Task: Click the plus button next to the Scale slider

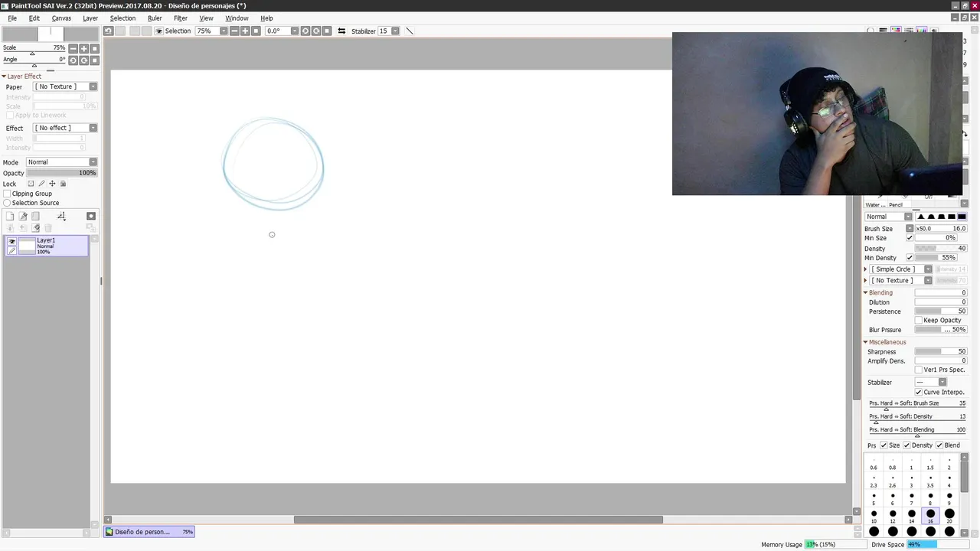Action: [83, 48]
